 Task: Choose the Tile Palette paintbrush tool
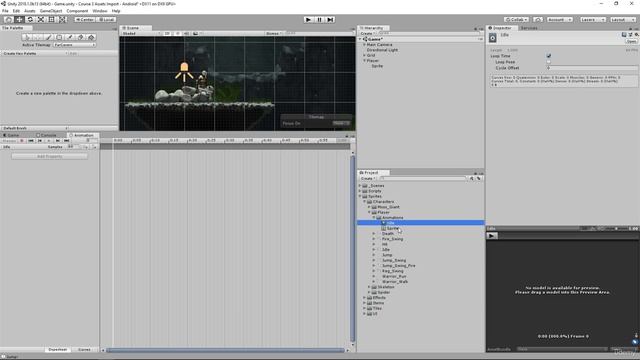(x=49, y=37)
